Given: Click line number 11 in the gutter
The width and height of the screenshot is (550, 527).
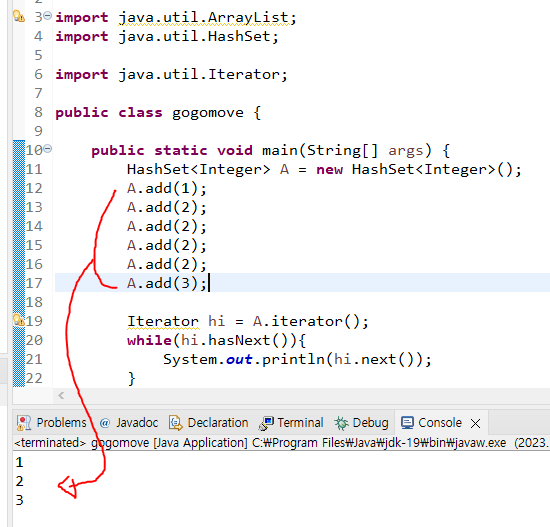Looking at the screenshot, I should tap(34, 169).
